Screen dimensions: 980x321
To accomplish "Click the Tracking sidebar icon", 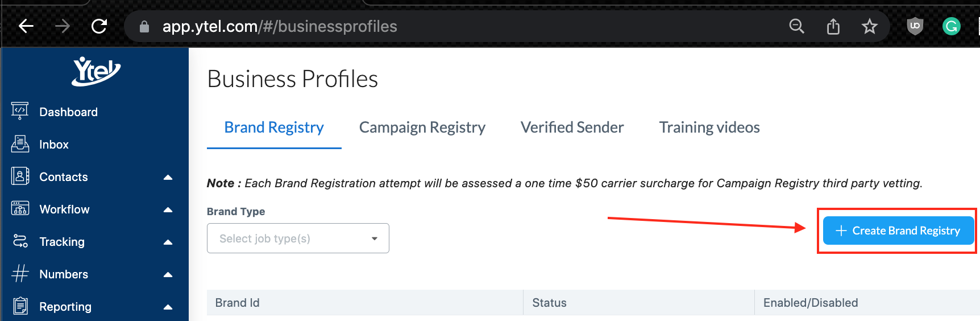I will click(20, 241).
